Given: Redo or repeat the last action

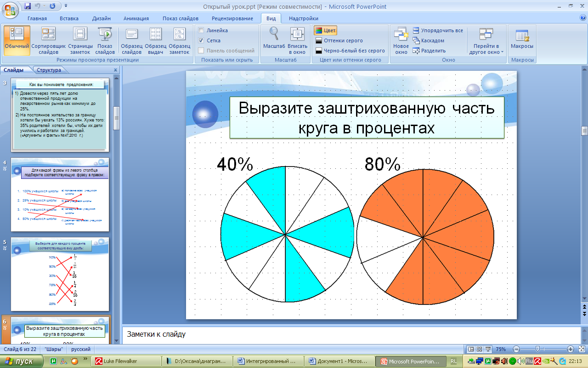Looking at the screenshot, I should (x=52, y=6).
